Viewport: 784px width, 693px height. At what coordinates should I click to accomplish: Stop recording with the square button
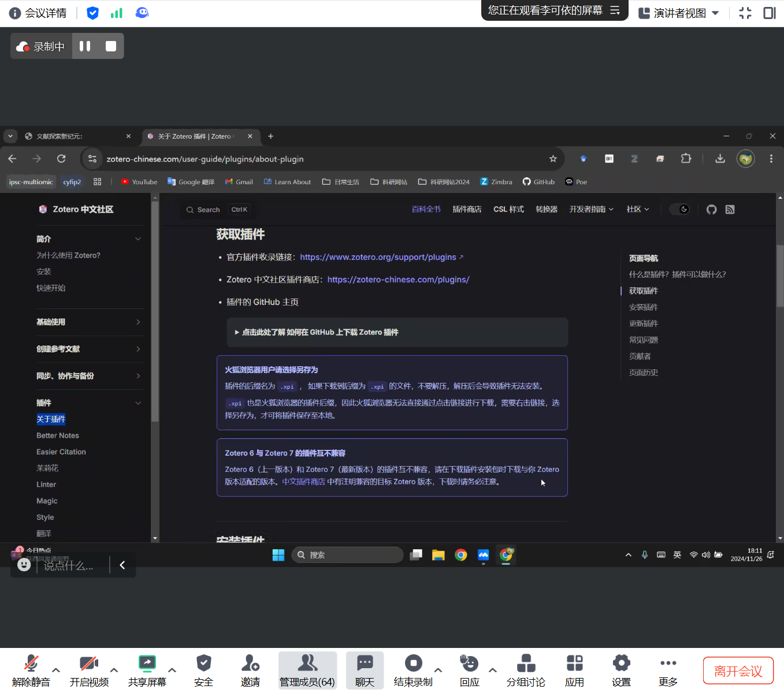[111, 46]
